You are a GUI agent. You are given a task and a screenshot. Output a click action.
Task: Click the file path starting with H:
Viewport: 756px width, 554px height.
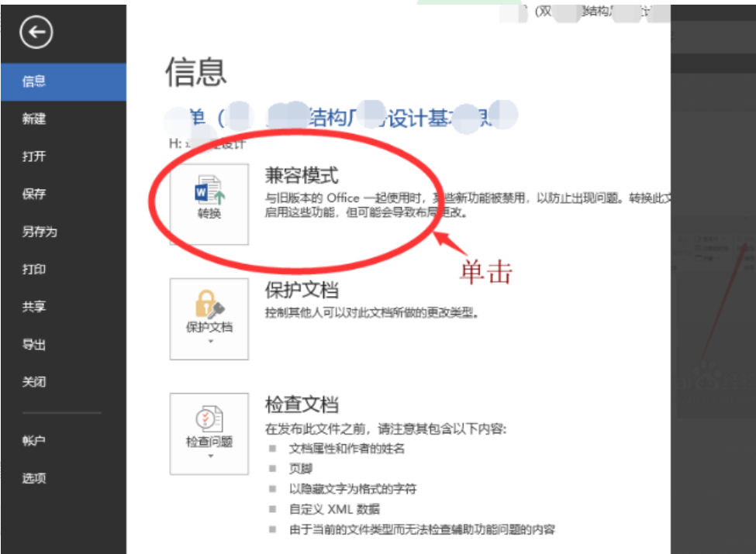pos(206,143)
